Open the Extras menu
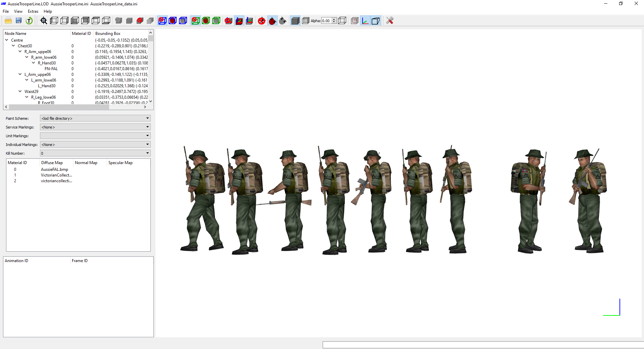The image size is (644, 349). (33, 11)
